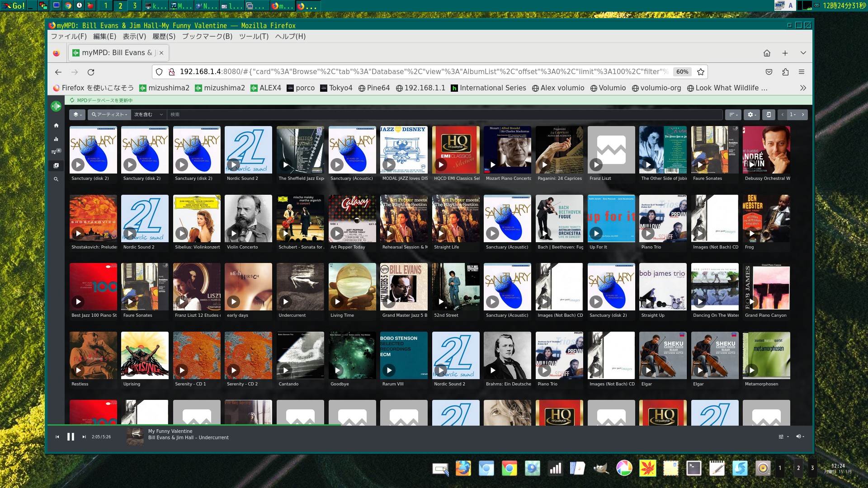Pause the playing song
Viewport: 868px width, 488px height.
pos(71,437)
